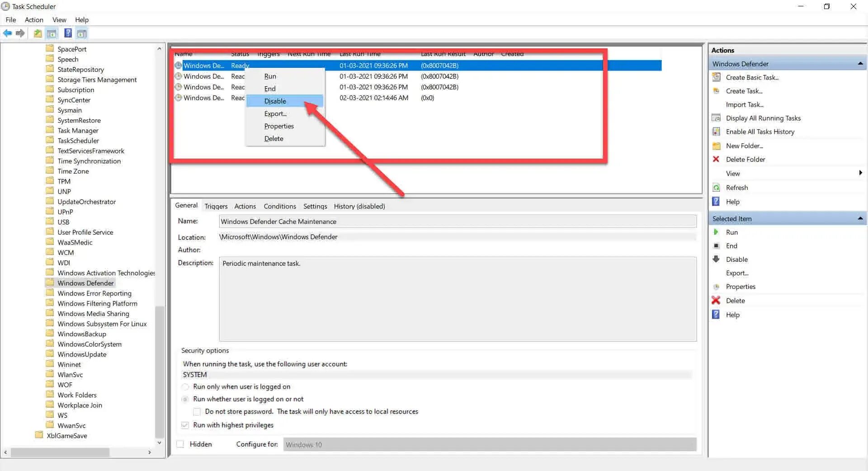Click the tree pane horizontal scrollbar thumb
Viewport: 868px width, 471px height.
coord(60,452)
